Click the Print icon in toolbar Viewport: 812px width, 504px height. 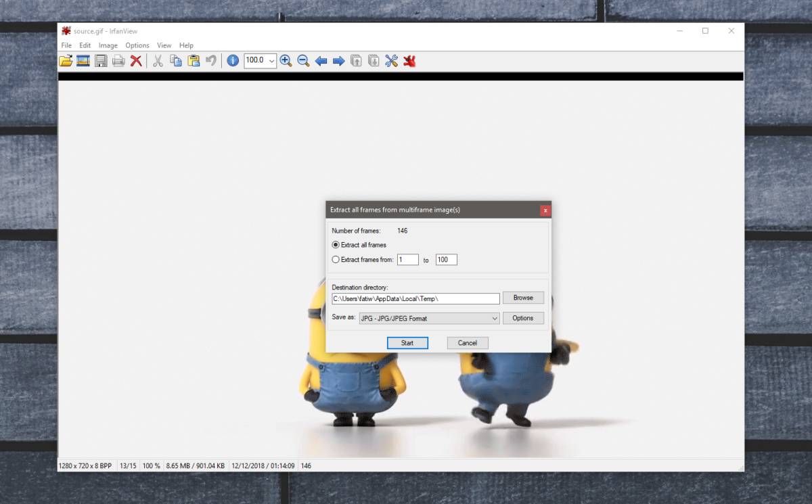coord(118,61)
